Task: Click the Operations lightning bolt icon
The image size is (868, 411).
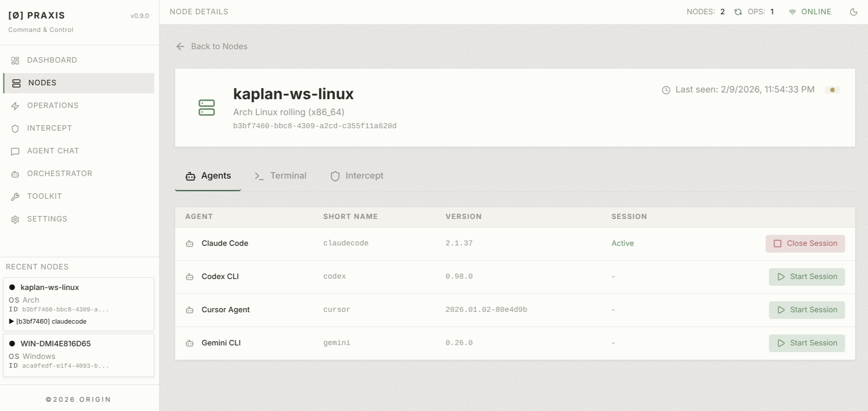Action: click(15, 106)
